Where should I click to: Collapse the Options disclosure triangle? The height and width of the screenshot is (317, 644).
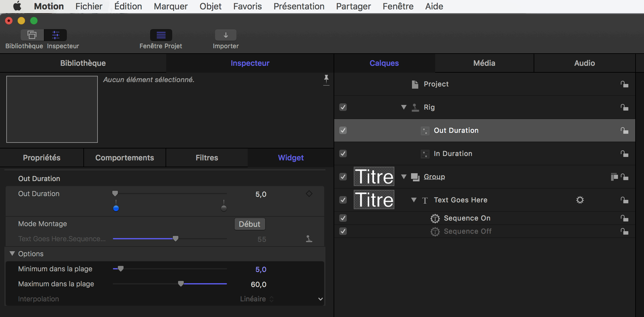coord(12,254)
